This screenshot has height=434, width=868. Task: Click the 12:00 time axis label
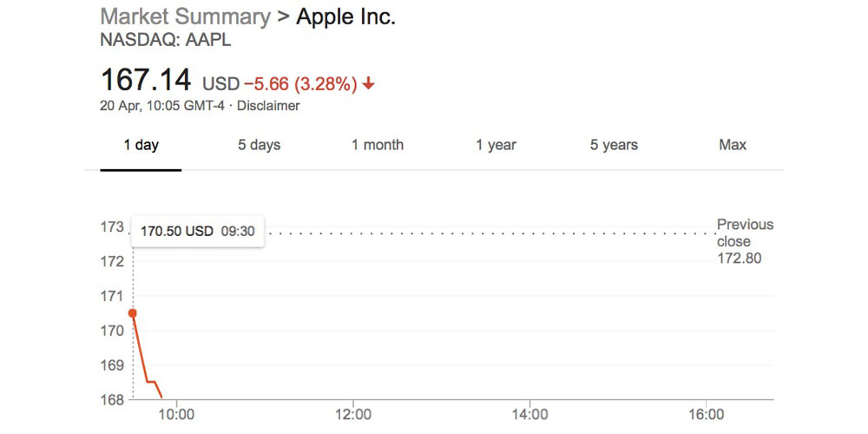tap(353, 415)
